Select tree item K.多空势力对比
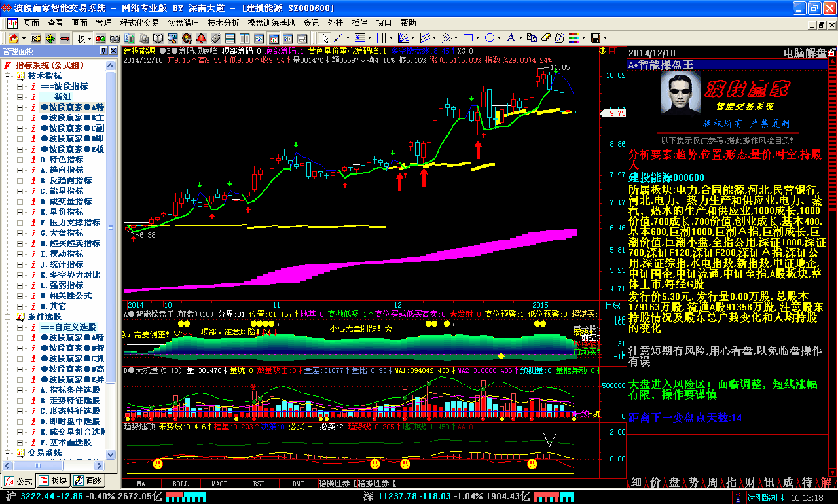The width and height of the screenshot is (838, 504). coord(71,275)
